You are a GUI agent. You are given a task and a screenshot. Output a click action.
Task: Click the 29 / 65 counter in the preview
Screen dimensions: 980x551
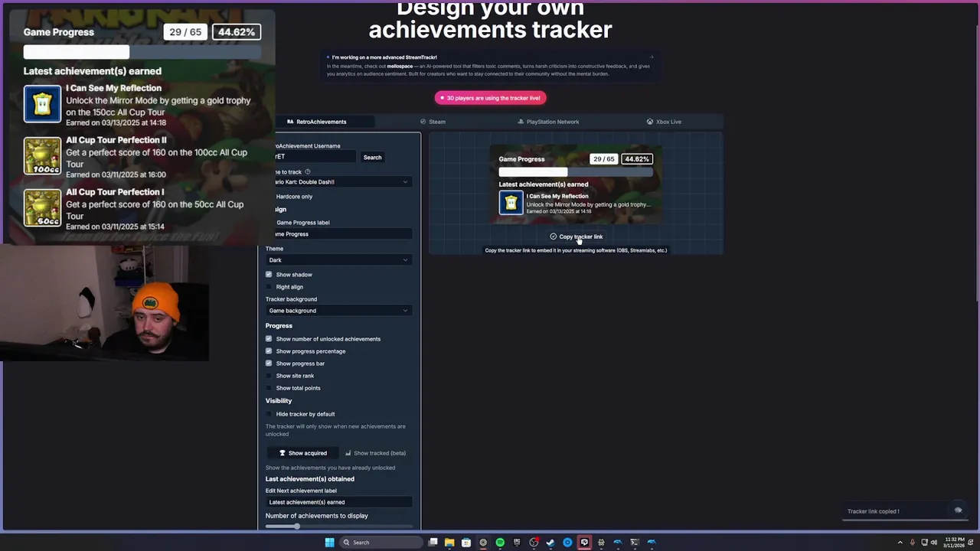pos(603,159)
